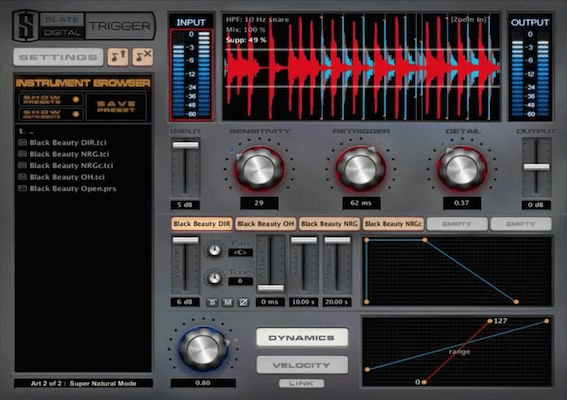
Task: Select Black Beauty DIR.tci in browser
Action: [68, 142]
